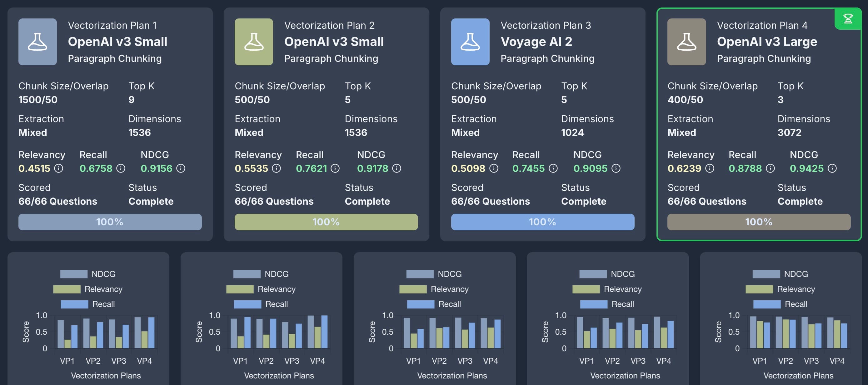This screenshot has height=385, width=868.
Task: Click VP4 bars in first chart
Action: point(144,332)
